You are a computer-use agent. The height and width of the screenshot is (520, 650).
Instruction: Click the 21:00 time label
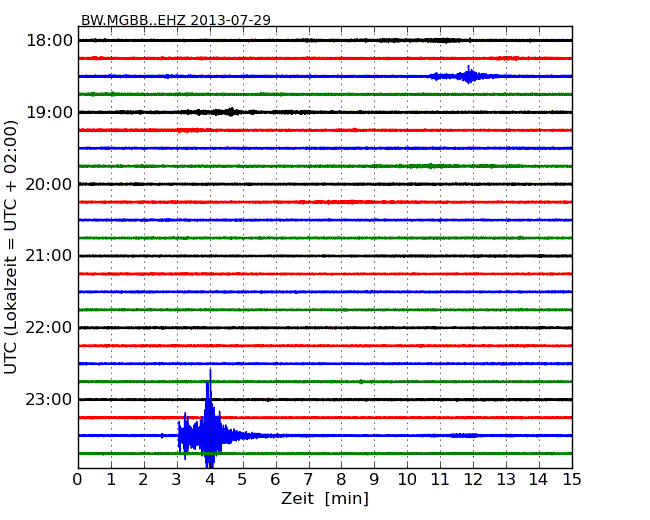[x=49, y=256]
